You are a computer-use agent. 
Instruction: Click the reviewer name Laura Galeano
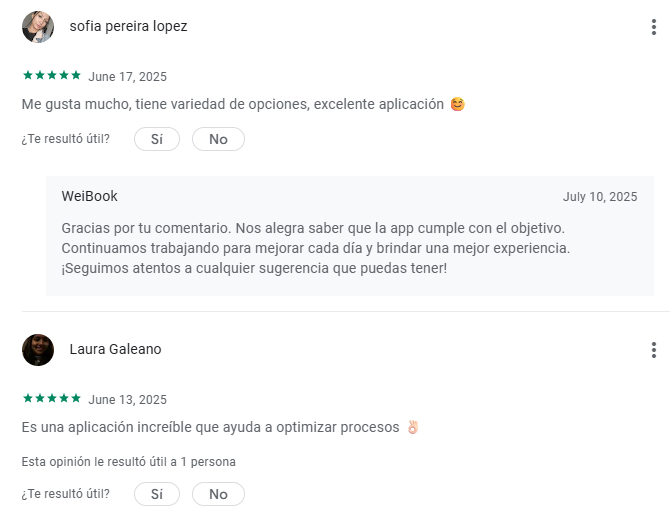click(x=115, y=350)
